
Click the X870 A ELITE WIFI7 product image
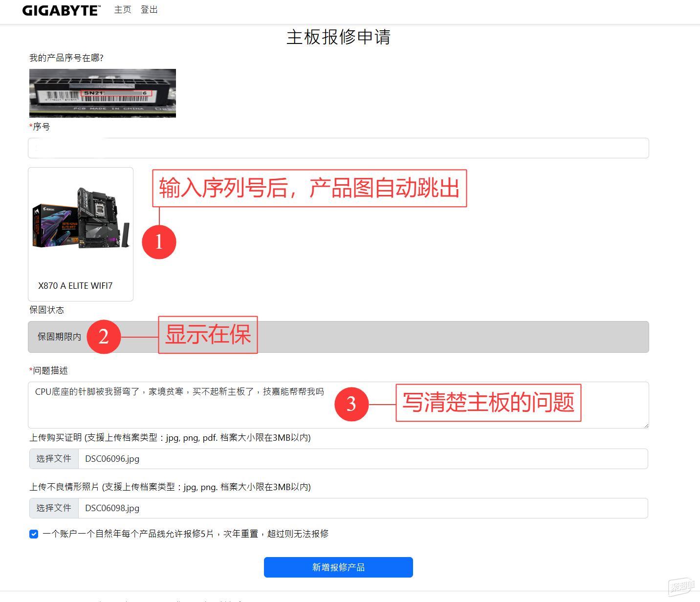[81, 219]
